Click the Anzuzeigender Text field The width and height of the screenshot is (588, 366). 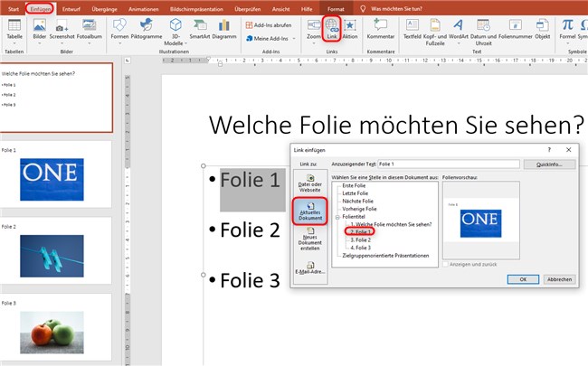coord(449,164)
